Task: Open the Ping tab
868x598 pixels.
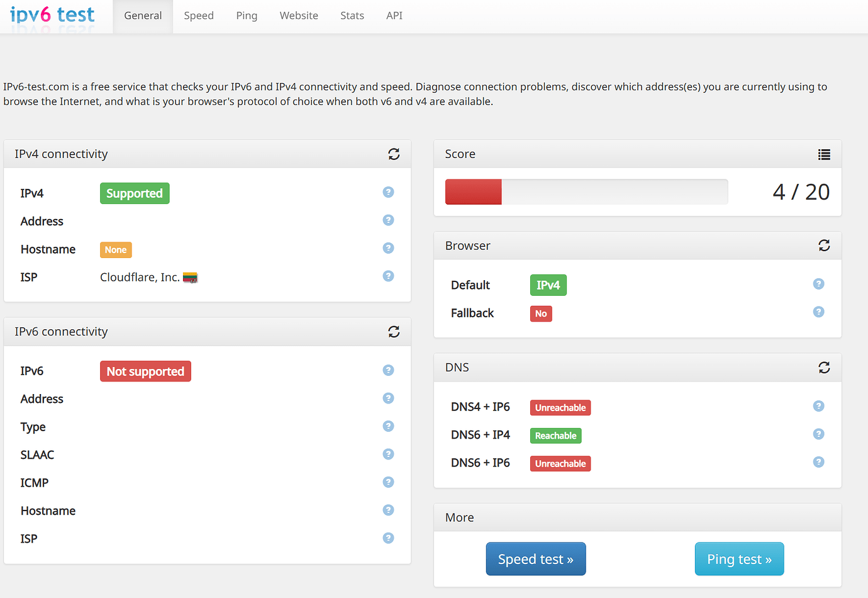Action: (x=247, y=16)
